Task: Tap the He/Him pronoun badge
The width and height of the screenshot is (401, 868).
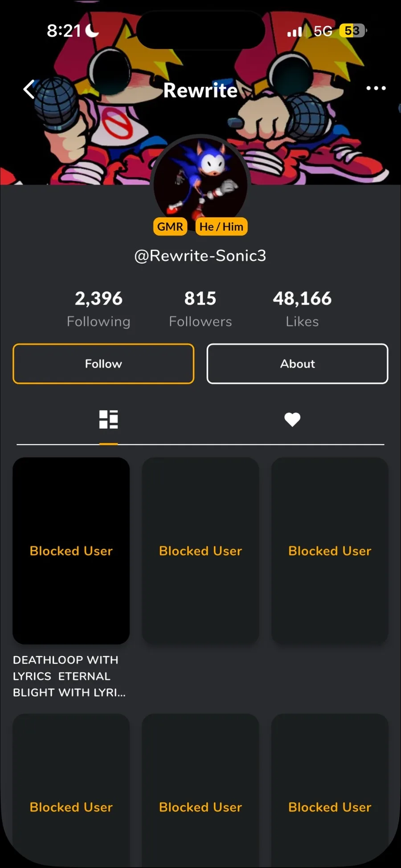Action: (221, 227)
